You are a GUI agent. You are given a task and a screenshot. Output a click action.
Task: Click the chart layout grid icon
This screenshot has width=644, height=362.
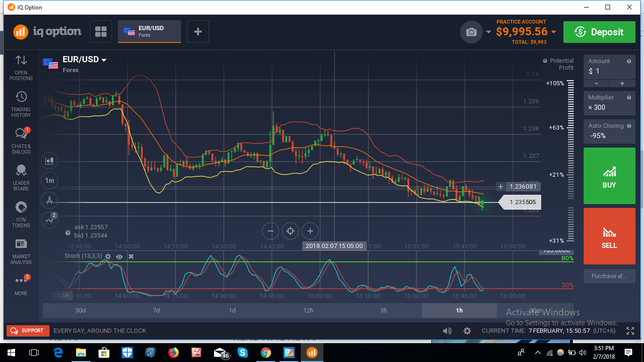pos(101,32)
